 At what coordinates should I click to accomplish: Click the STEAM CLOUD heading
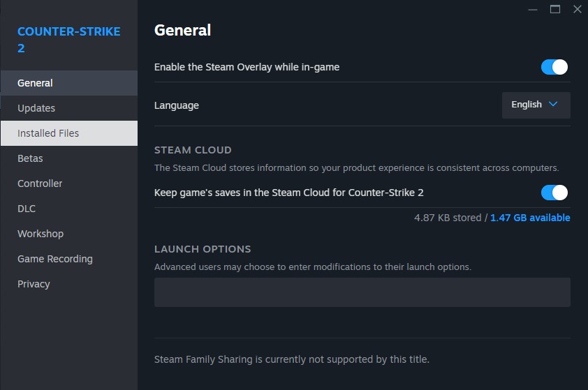click(x=193, y=150)
